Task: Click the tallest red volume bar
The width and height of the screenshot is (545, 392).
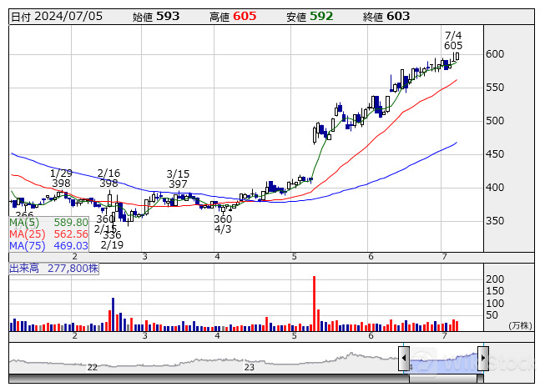Action: [x=315, y=299]
